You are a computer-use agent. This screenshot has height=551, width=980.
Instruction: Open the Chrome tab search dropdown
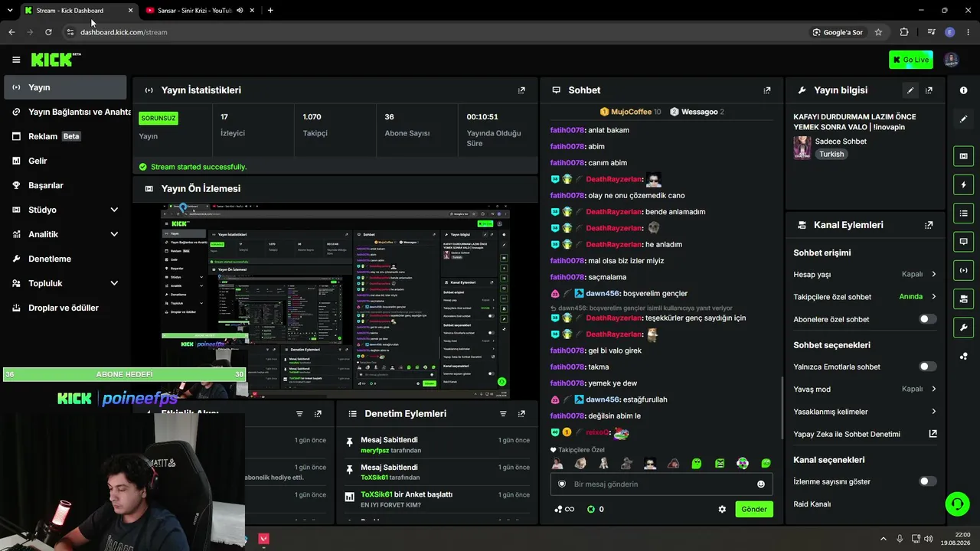[x=10, y=11]
